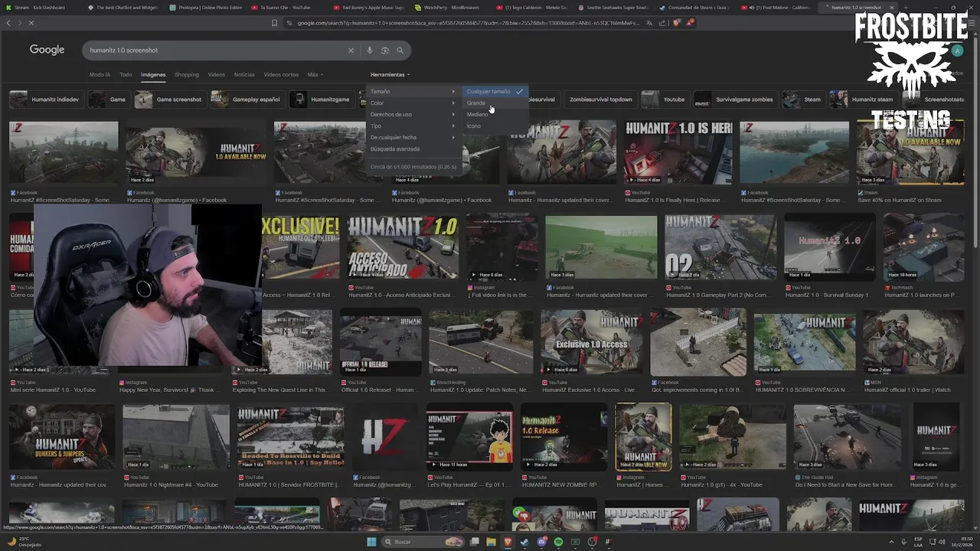Click the volume icon in system tray
This screenshot has height=551, width=980.
pyautogui.click(x=941, y=542)
